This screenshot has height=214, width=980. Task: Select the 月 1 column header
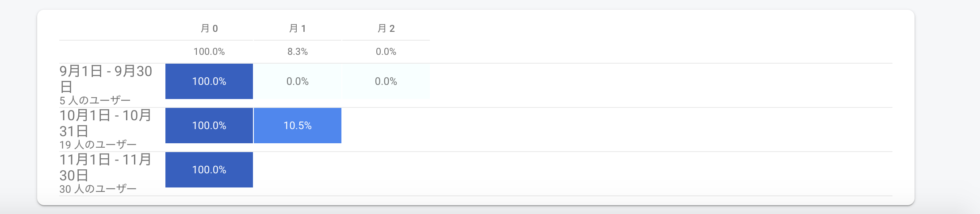point(298,29)
